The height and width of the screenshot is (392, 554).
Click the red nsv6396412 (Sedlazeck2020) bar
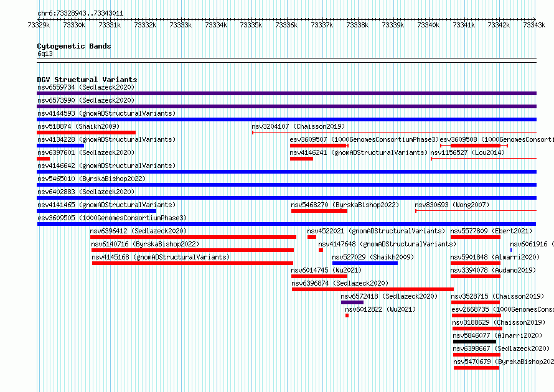coord(193,237)
